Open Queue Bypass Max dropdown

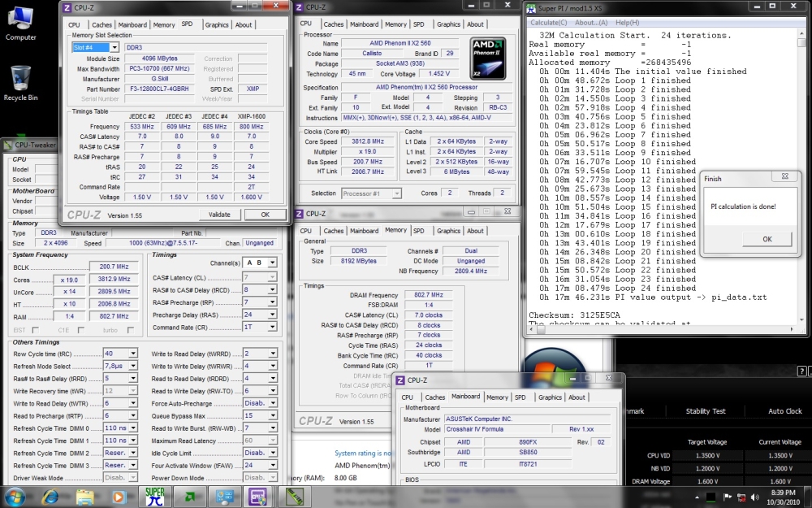(x=272, y=415)
